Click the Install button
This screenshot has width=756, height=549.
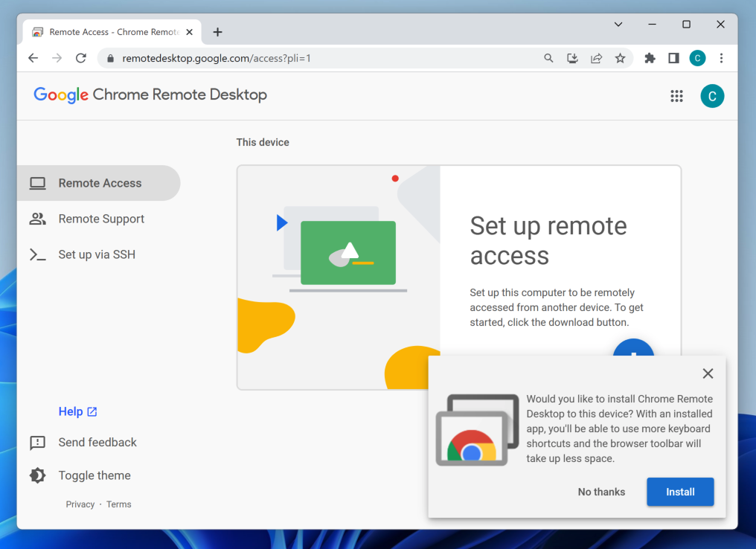680,492
